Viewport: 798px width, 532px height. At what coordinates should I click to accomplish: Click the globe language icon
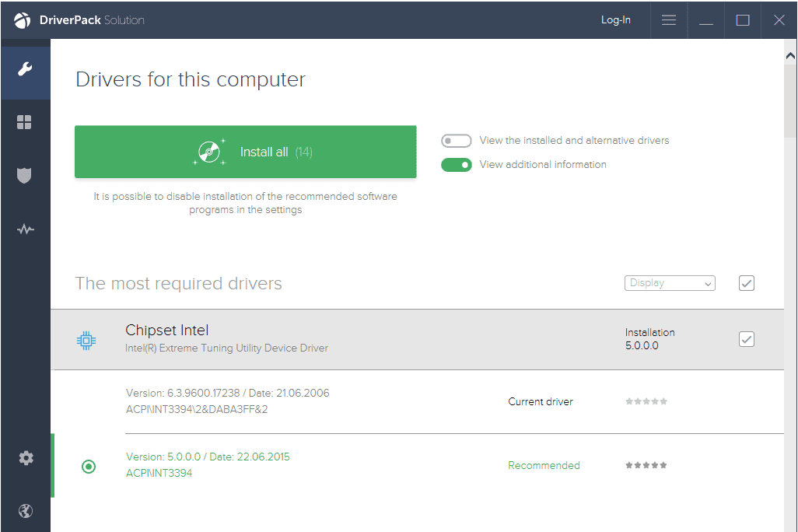[x=26, y=511]
